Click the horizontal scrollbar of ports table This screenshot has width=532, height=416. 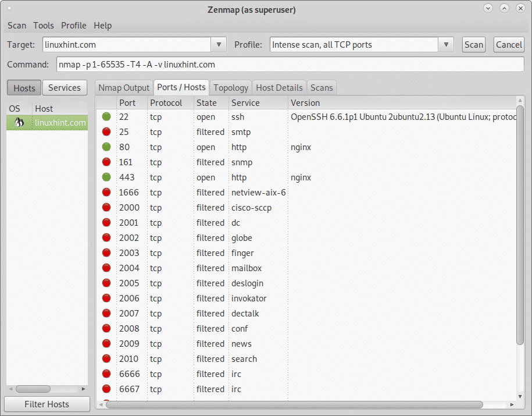(294, 404)
